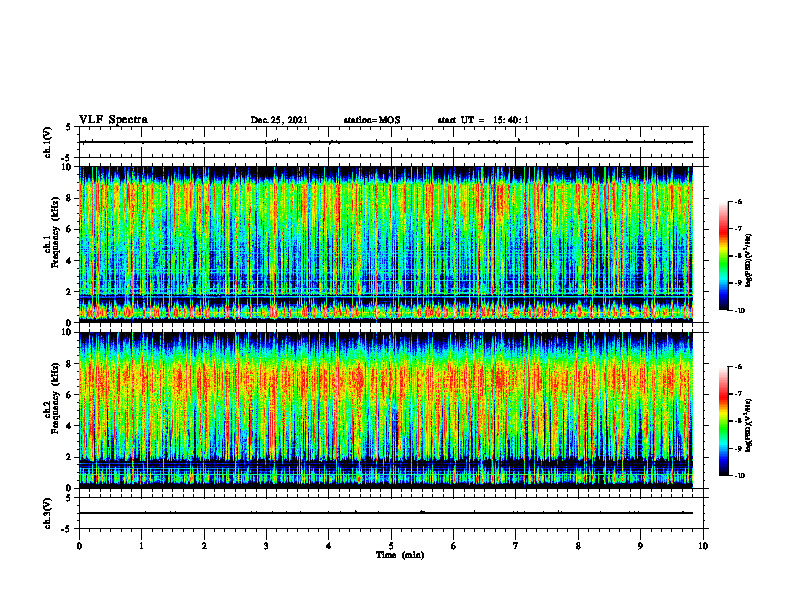Click the time axis tick label "4"

pyautogui.click(x=329, y=546)
